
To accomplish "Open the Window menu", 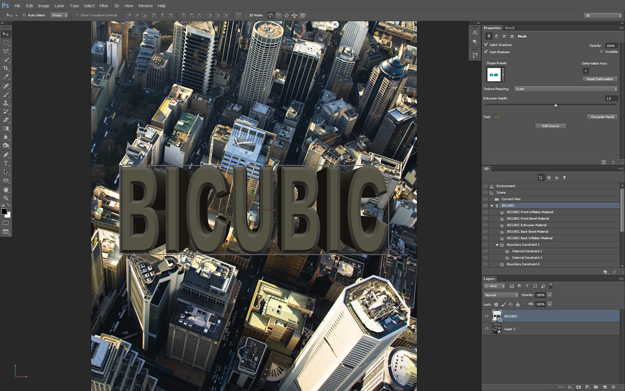I will coord(145,6).
